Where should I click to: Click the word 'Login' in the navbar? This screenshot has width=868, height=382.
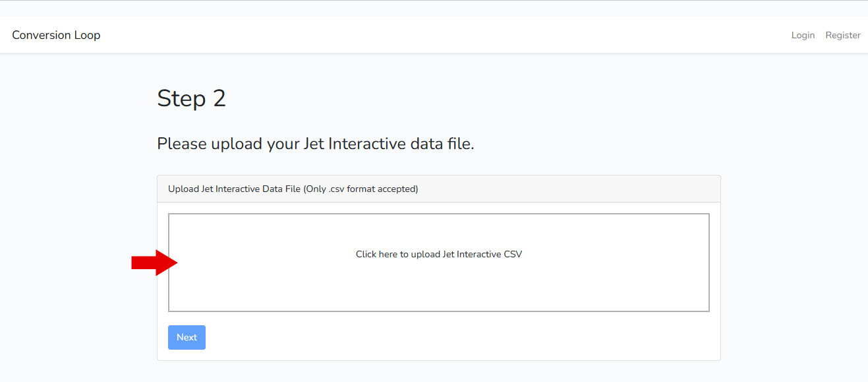[x=803, y=35]
